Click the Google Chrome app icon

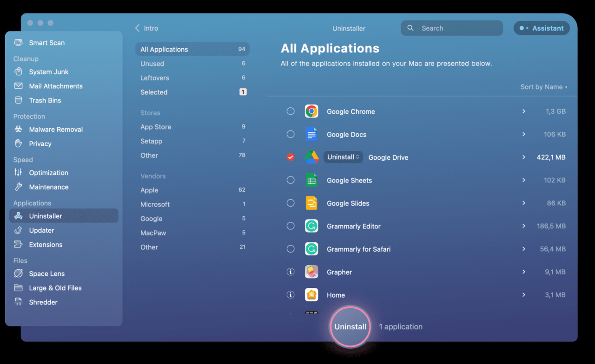click(x=311, y=111)
